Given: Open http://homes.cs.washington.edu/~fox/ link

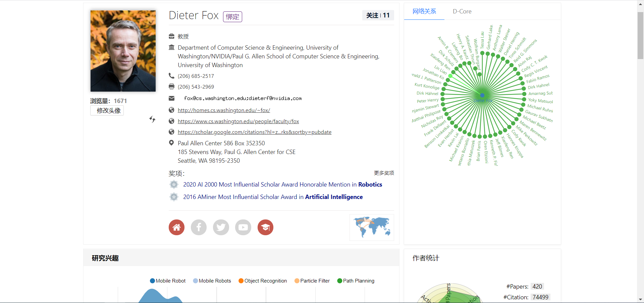Looking at the screenshot, I should coord(224,110).
